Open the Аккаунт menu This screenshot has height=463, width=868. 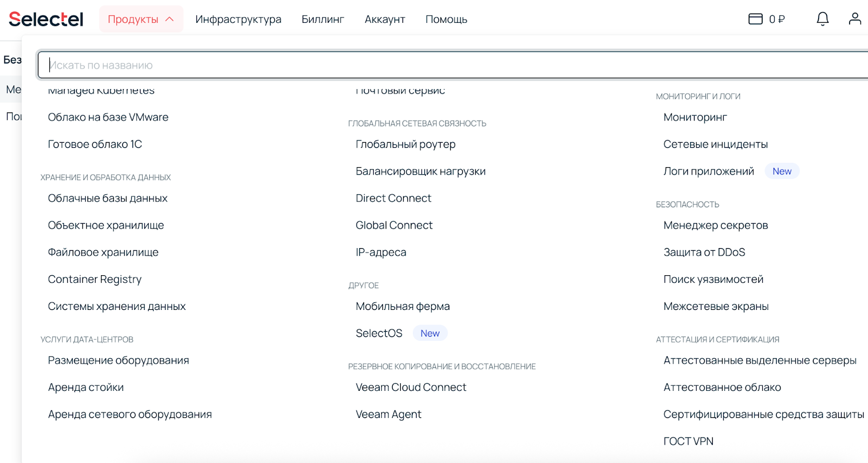(385, 19)
